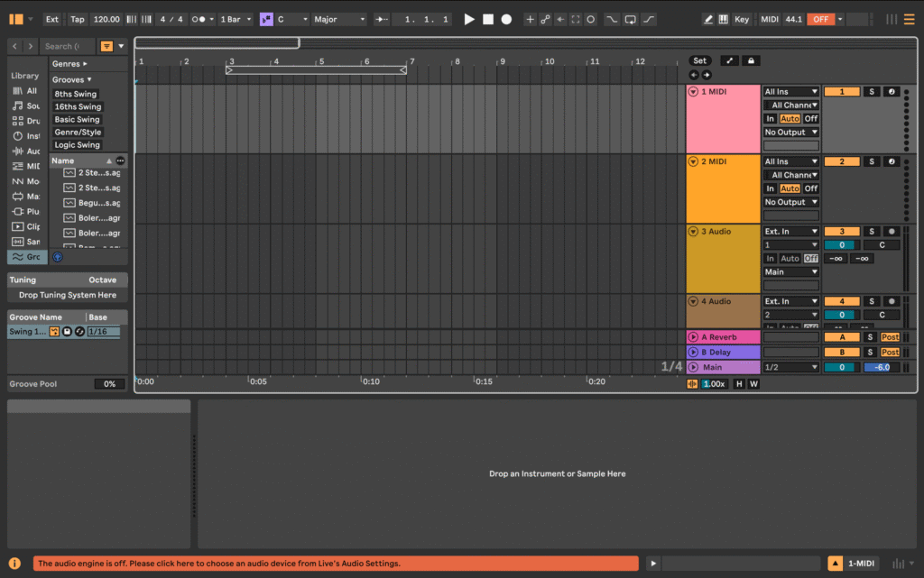Toggle the Loop switch icon
Viewport: 924px width, 578px height.
(630, 20)
